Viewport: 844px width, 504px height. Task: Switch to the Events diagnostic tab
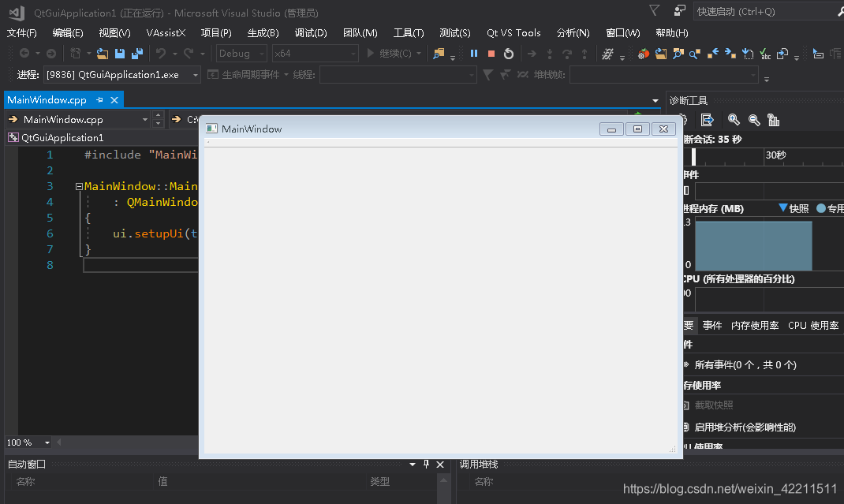712,325
